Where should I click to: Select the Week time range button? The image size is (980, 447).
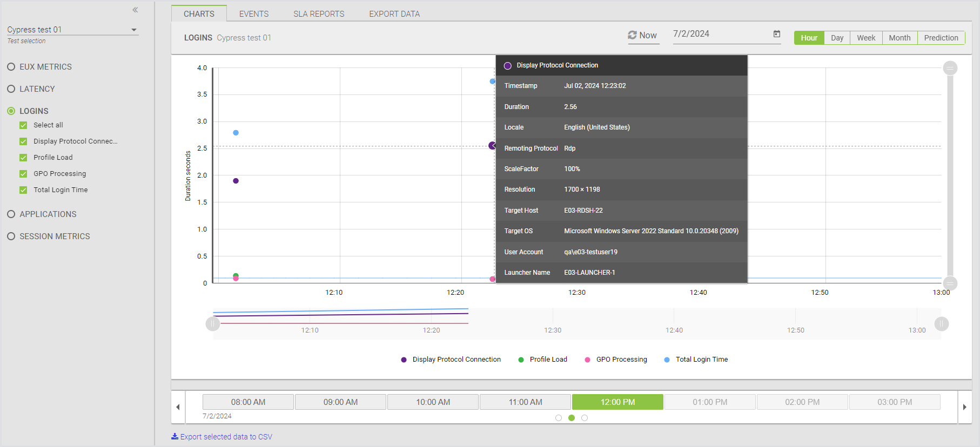click(x=866, y=38)
